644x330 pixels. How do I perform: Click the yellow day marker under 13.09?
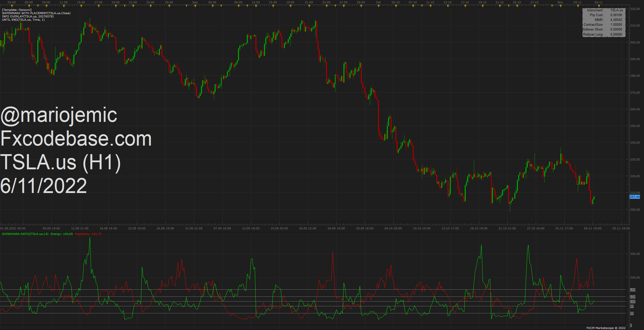[x=256, y=6]
